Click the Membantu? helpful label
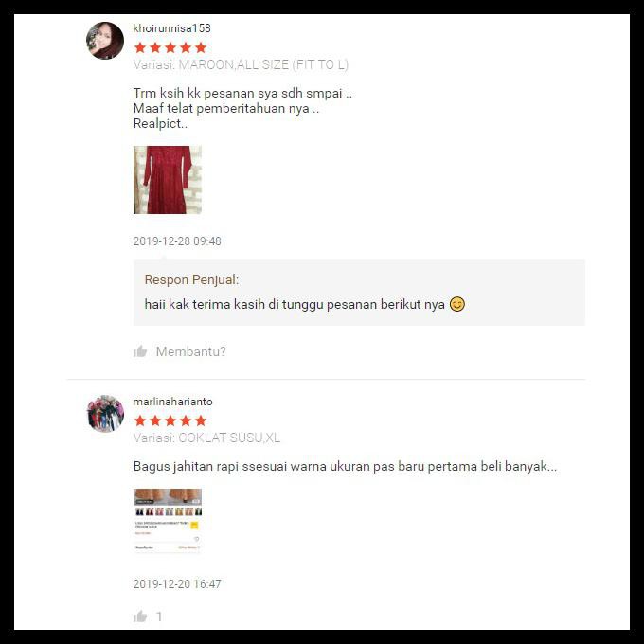 (x=191, y=351)
